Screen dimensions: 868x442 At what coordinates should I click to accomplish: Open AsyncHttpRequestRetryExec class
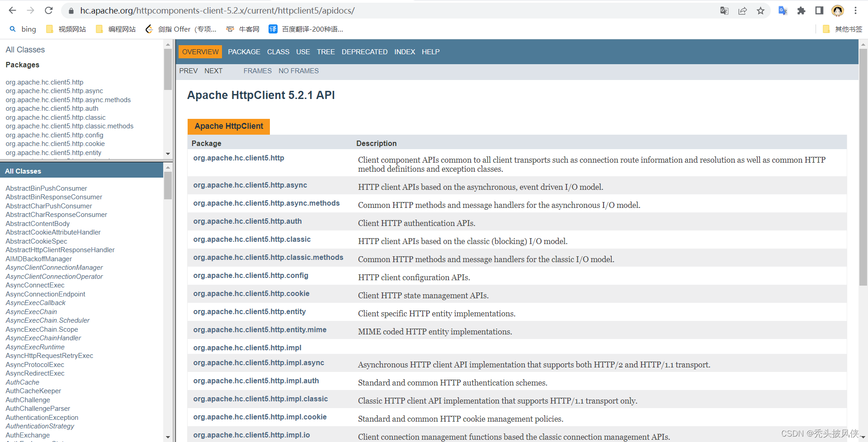click(x=49, y=356)
